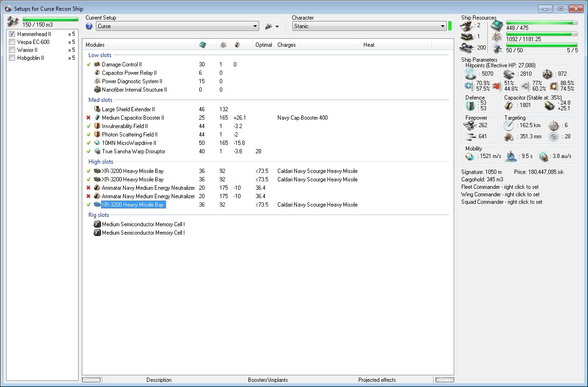
Task: Toggle the active checkmark for True Sansha Warp Disruptor
Action: [88, 151]
